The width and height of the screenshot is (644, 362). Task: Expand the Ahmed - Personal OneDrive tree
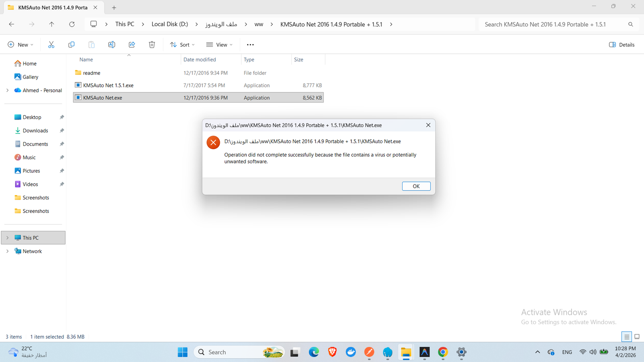click(7, 90)
